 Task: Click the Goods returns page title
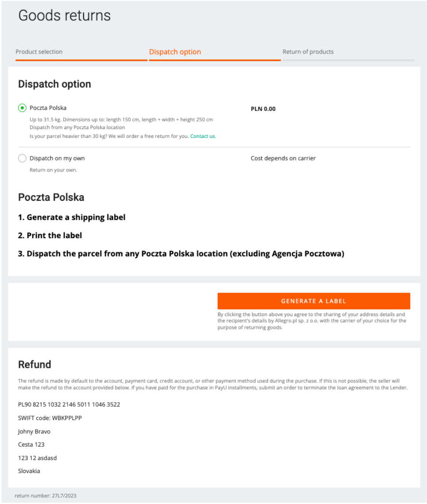coord(65,15)
